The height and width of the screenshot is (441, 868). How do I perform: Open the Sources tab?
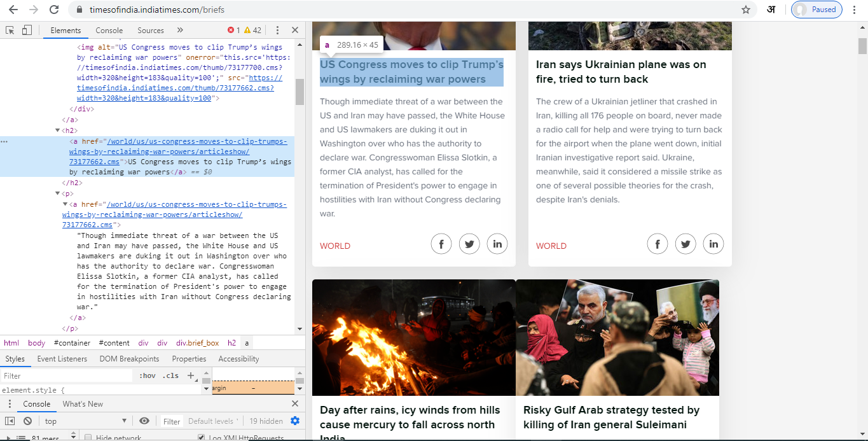151,30
